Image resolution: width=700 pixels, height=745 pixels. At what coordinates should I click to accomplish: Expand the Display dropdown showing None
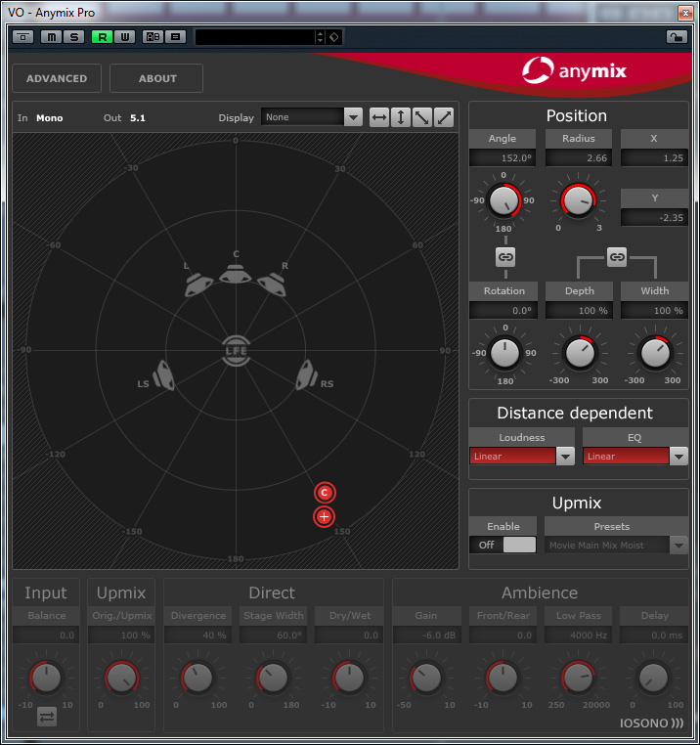[x=353, y=117]
